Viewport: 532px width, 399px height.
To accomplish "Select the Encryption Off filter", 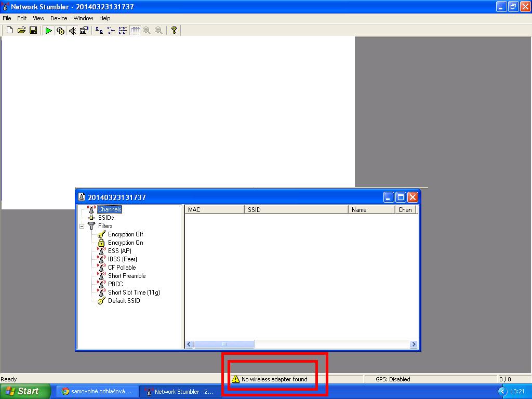I will [x=126, y=234].
